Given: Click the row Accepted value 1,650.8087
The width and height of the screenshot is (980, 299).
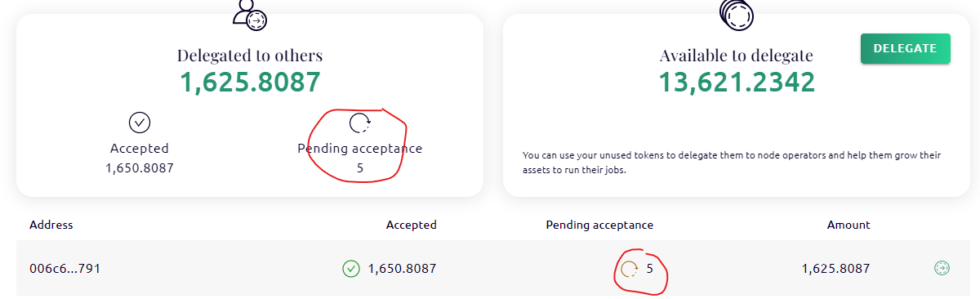Looking at the screenshot, I should point(402,268).
